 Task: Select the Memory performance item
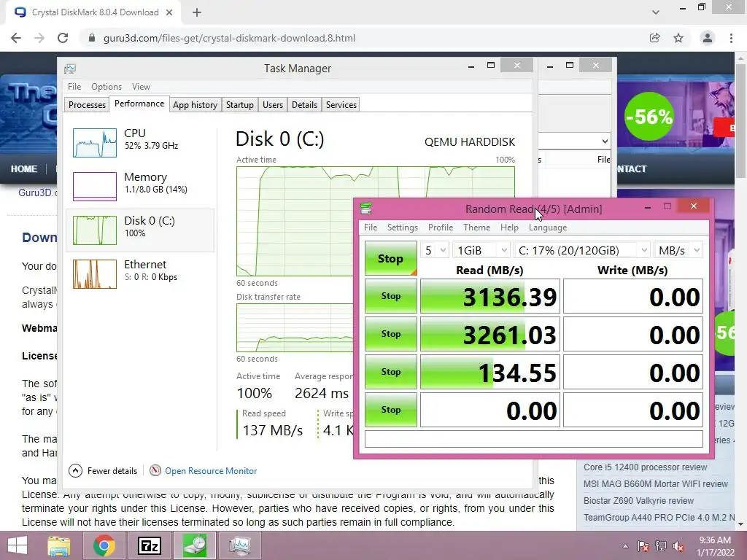[139, 186]
